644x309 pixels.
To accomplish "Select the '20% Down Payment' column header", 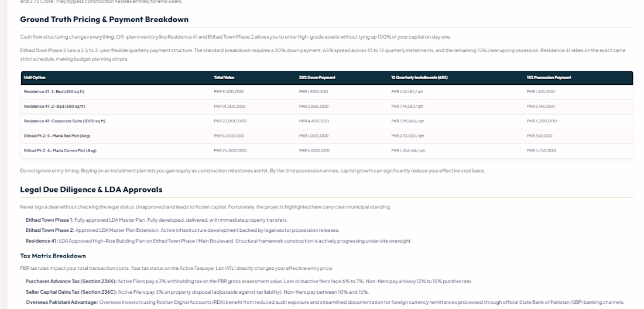I will pyautogui.click(x=317, y=78).
